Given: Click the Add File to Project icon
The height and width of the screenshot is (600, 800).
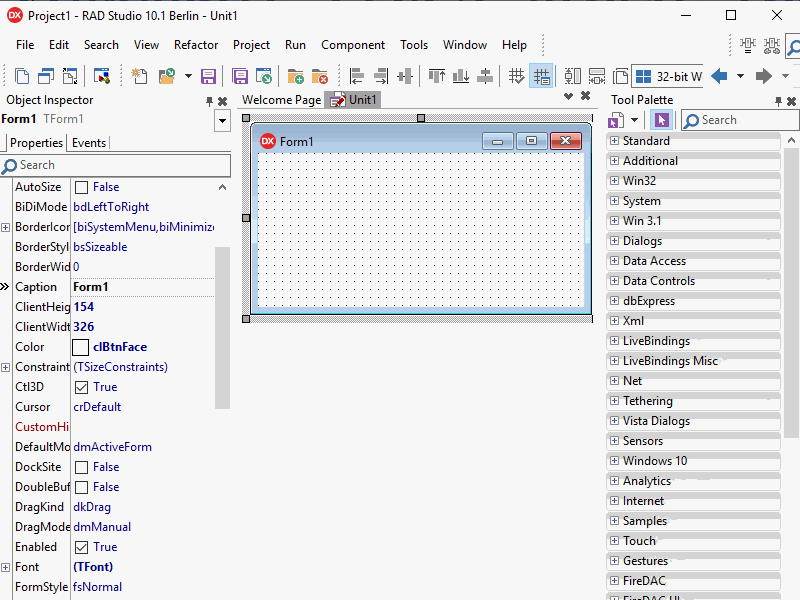Looking at the screenshot, I should tap(295, 77).
